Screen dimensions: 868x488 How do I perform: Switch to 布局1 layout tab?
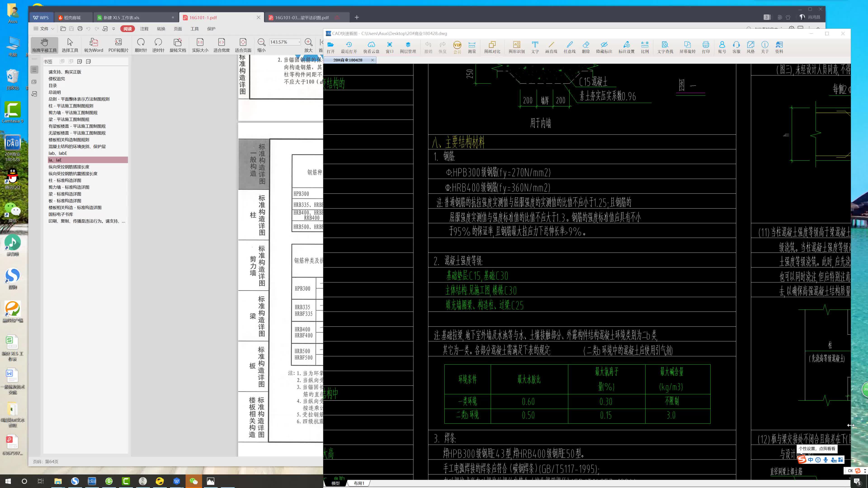click(359, 483)
